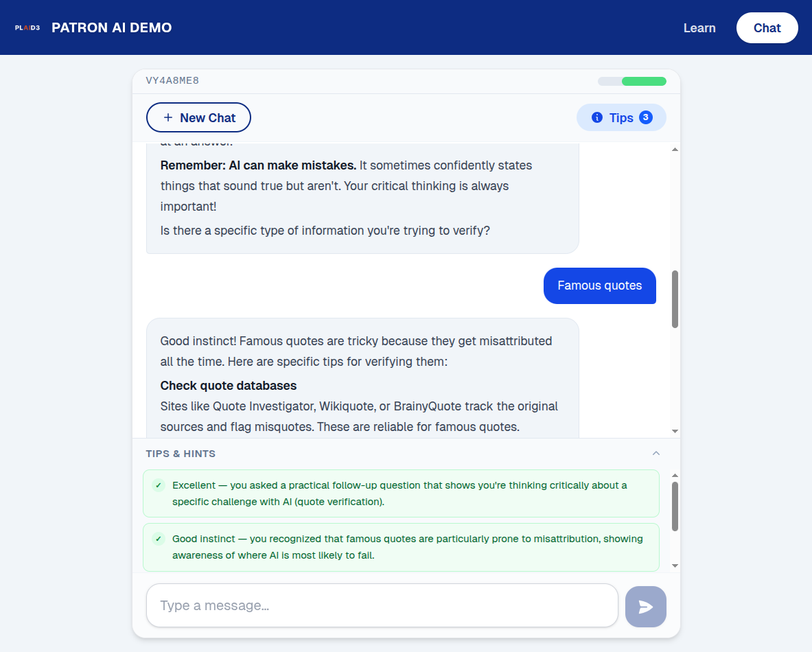The image size is (812, 652).
Task: Click the chat scrollbar's up arrow
Action: 675,148
